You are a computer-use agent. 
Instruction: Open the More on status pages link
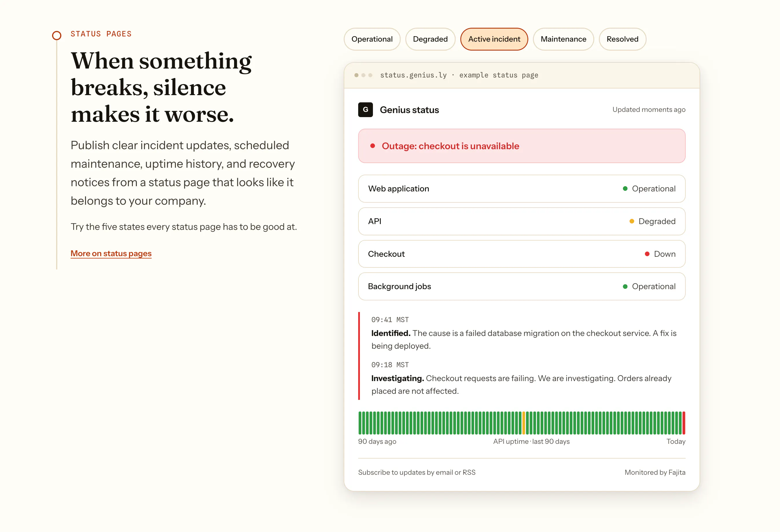pos(111,254)
